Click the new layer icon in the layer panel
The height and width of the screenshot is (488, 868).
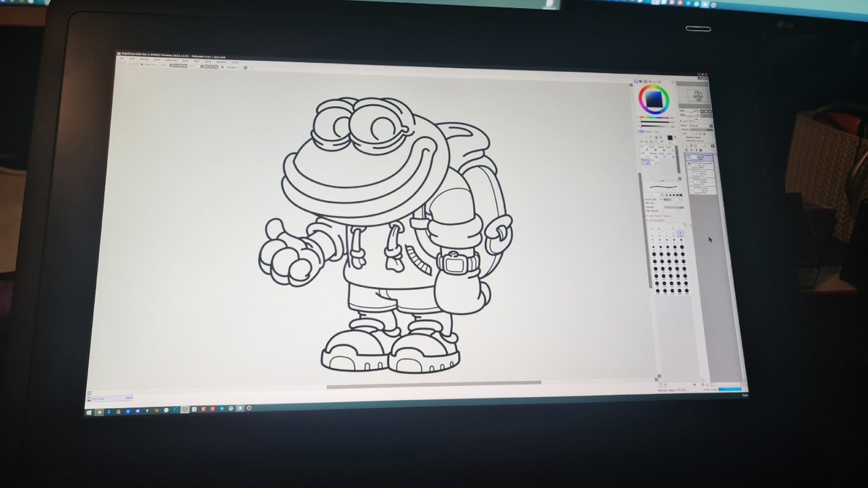[686, 145]
